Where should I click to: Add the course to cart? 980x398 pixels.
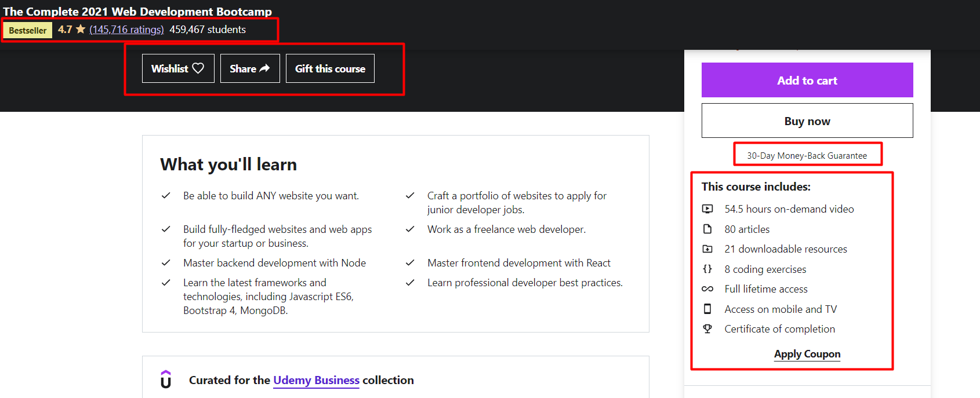pos(807,80)
